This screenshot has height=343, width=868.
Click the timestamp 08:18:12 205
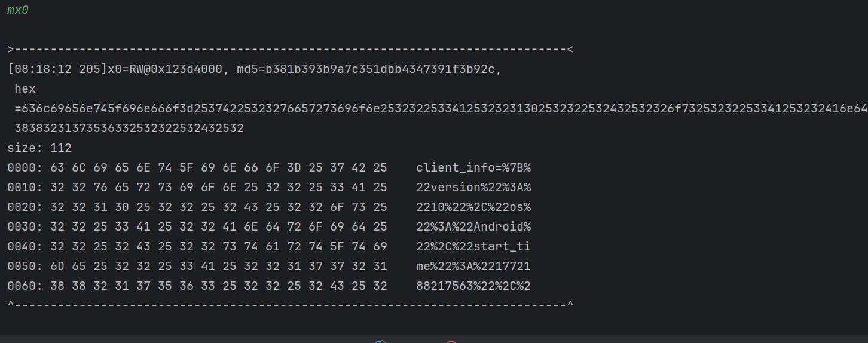pyautogui.click(x=57, y=69)
